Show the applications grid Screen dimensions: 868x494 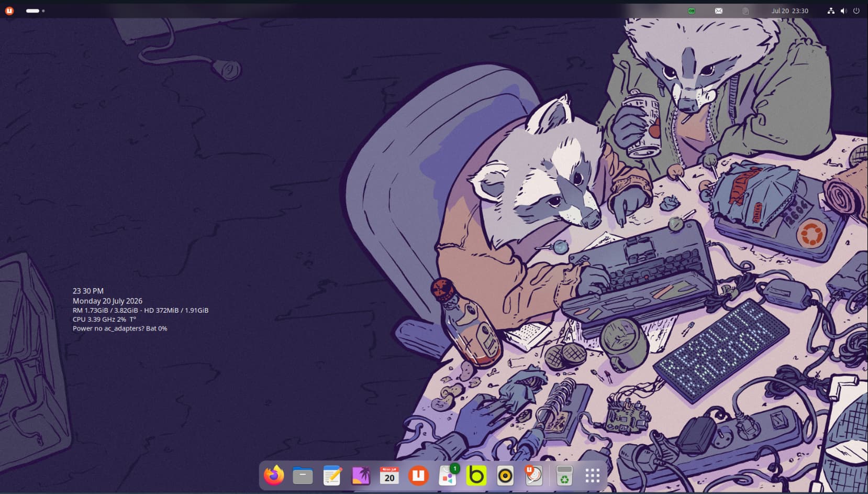[x=593, y=476]
